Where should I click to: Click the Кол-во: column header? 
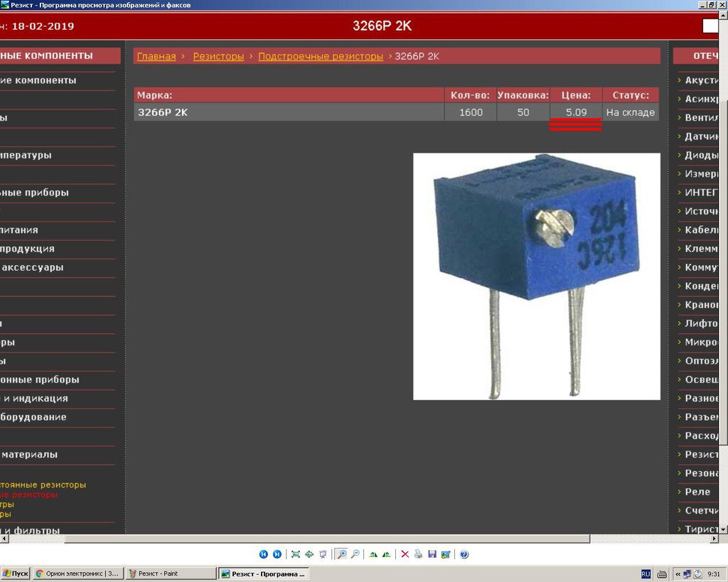click(471, 95)
